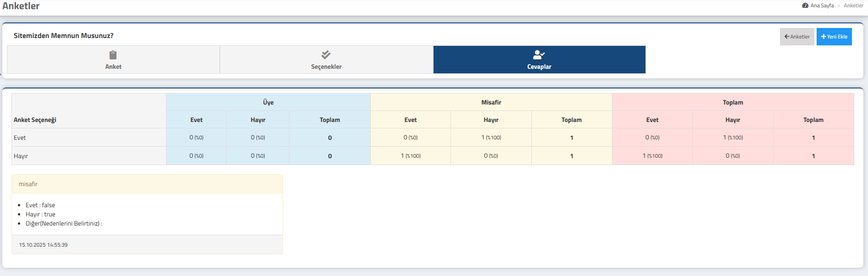The image size is (868, 276).
Task: Click the Misafir column group header
Action: (x=491, y=102)
